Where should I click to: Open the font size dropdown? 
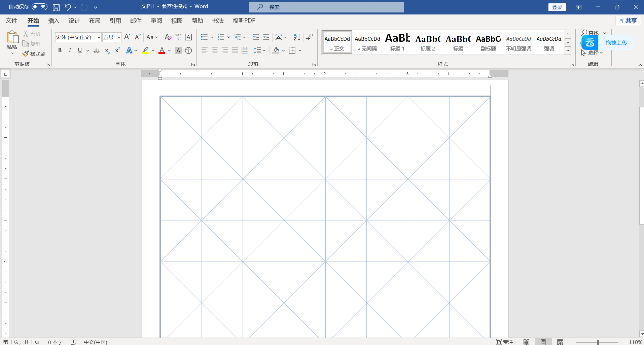pos(119,37)
